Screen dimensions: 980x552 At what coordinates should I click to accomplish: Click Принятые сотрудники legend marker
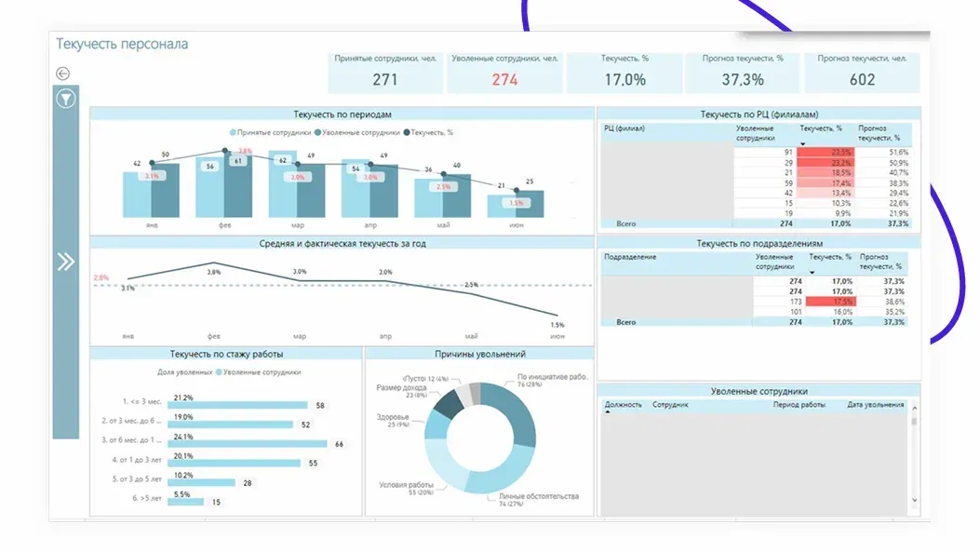coord(232,133)
